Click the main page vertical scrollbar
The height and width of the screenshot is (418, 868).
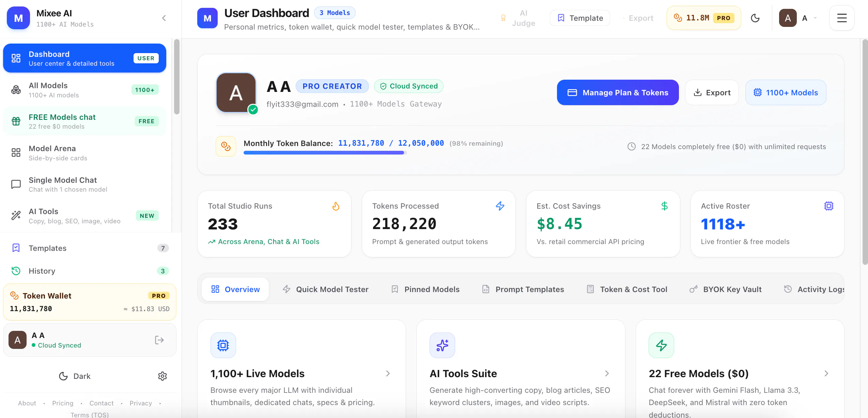(865, 152)
